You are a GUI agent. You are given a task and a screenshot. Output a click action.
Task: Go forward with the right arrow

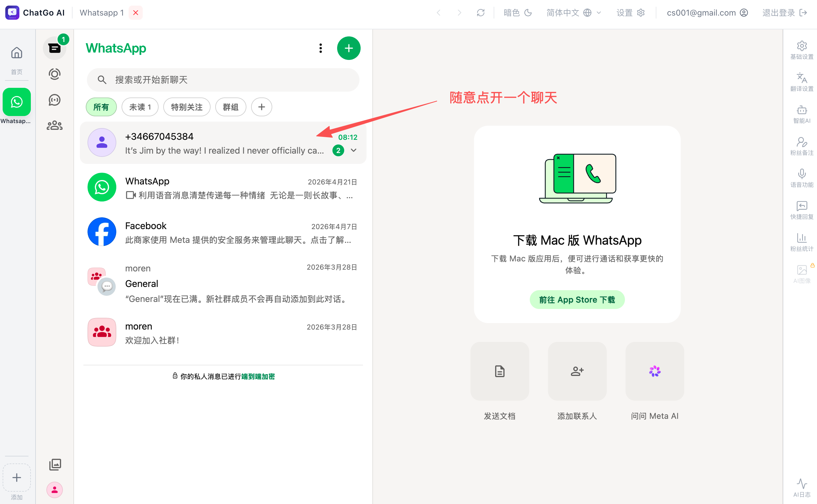coord(460,13)
